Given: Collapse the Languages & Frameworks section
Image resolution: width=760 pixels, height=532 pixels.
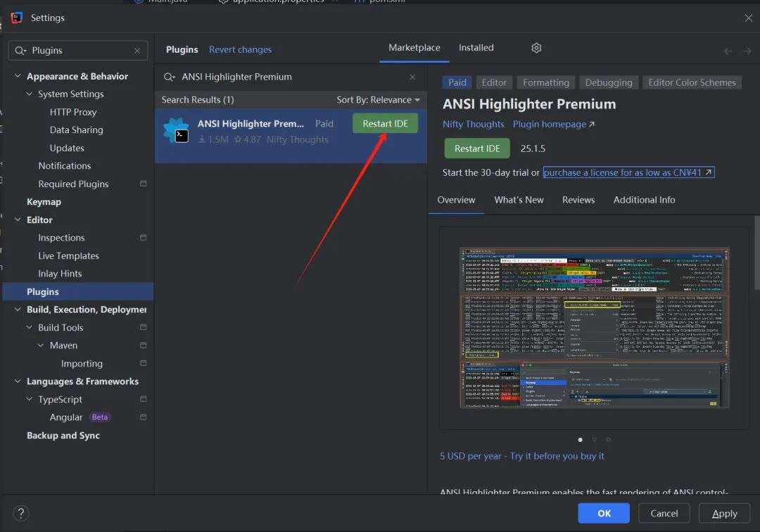Looking at the screenshot, I should [18, 381].
